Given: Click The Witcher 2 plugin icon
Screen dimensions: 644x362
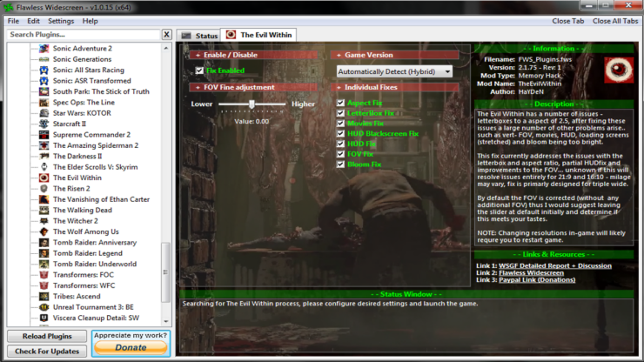Looking at the screenshot, I should (44, 221).
